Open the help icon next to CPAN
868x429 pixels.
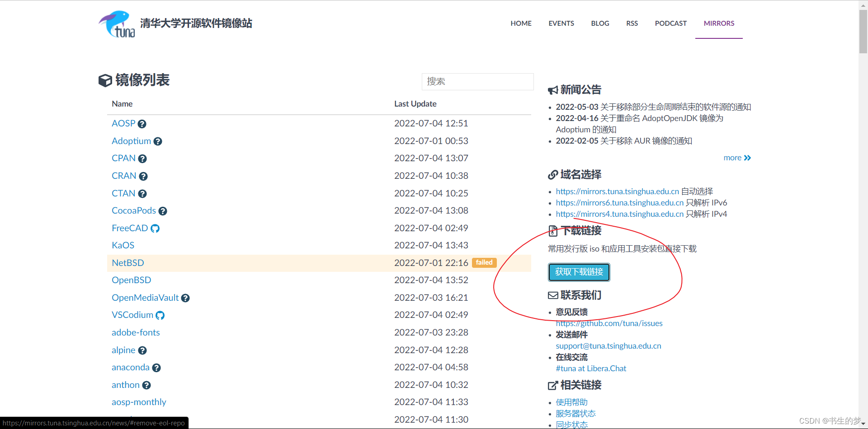[x=142, y=159]
